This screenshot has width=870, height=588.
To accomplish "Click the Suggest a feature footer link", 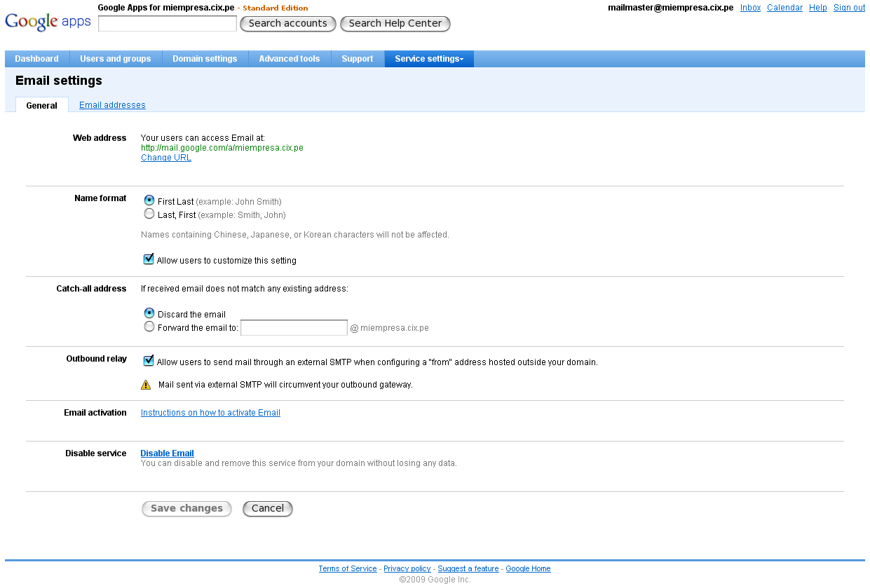I will point(468,569).
